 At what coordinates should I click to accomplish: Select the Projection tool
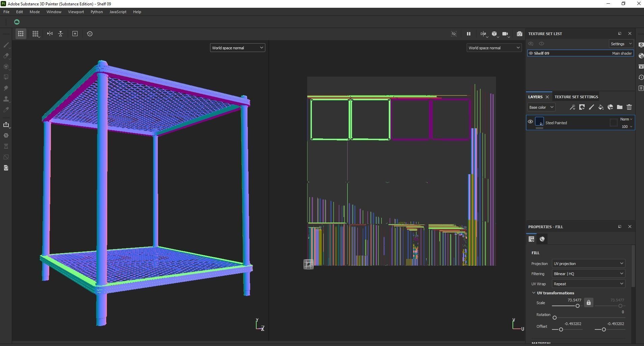pos(6,66)
